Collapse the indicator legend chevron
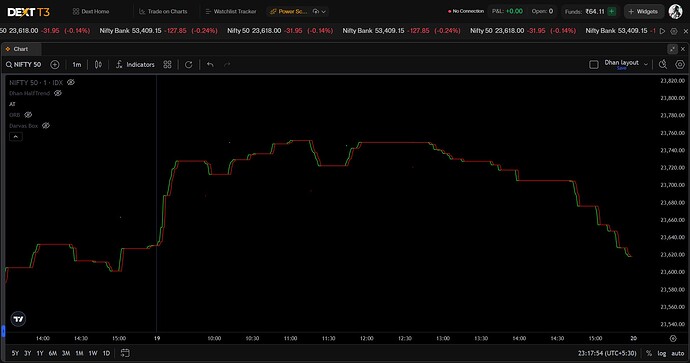Screen dimensions: 690x363 [x=15, y=137]
